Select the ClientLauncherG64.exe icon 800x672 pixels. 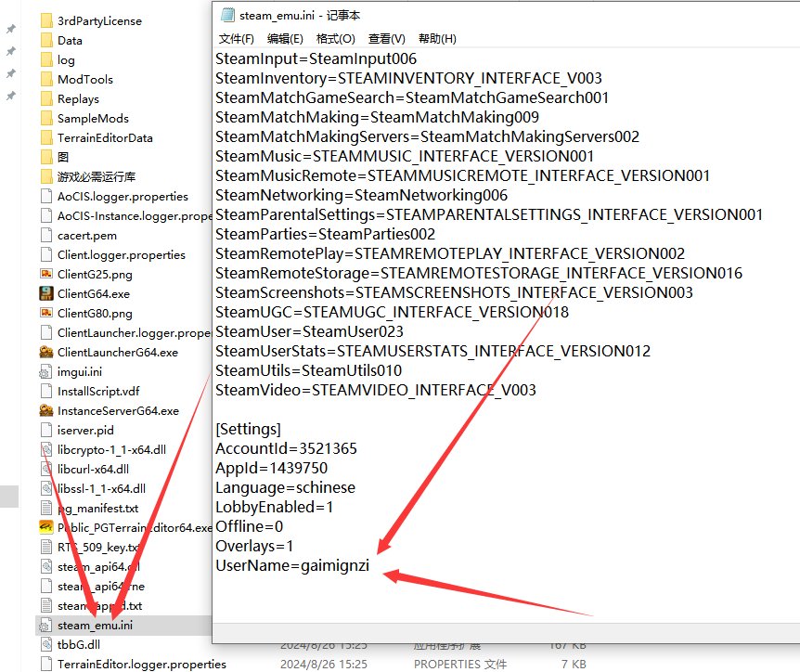tap(46, 352)
